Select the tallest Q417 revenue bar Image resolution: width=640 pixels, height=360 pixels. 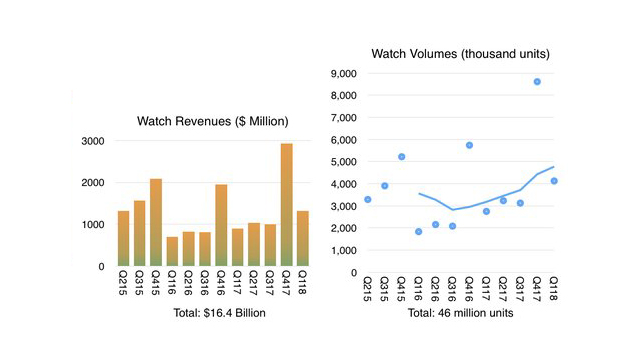(x=287, y=205)
